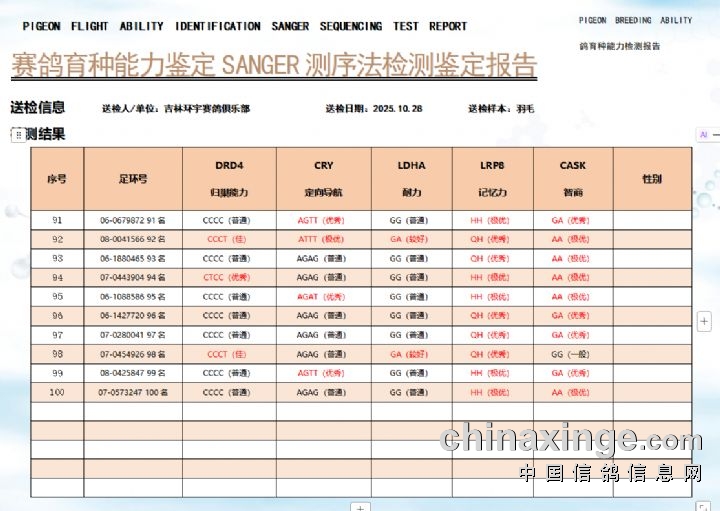Select the CASK column header
Screen dimensions: 720x511
click(x=572, y=178)
